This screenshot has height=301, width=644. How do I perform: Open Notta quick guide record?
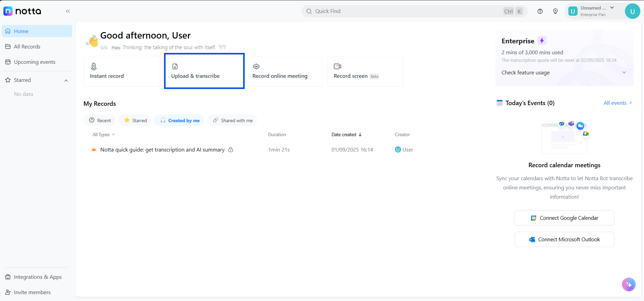coord(162,149)
